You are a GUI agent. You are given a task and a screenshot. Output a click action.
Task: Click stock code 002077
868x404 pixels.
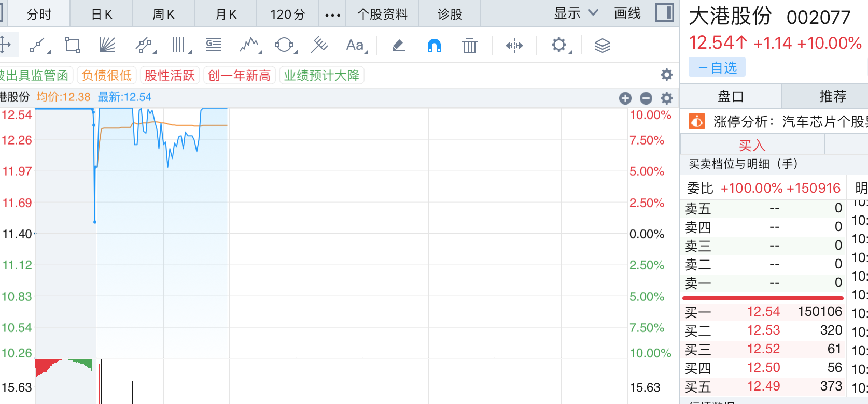[818, 18]
